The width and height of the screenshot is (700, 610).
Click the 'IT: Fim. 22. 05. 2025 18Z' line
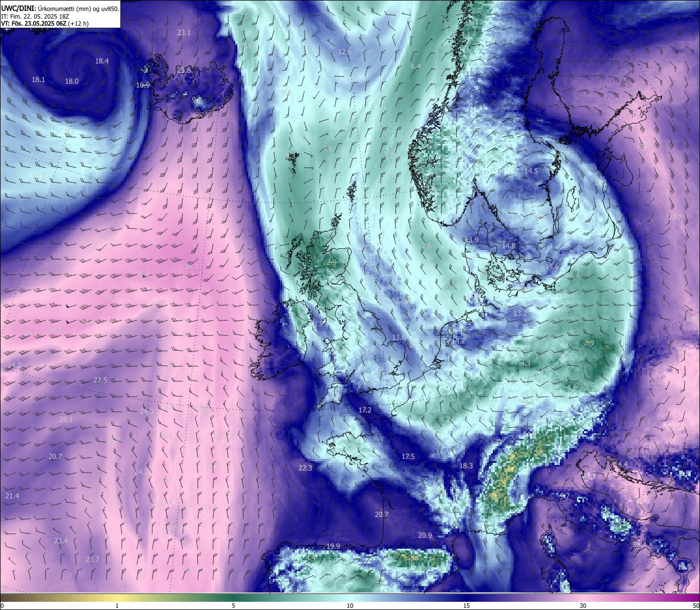35,16
